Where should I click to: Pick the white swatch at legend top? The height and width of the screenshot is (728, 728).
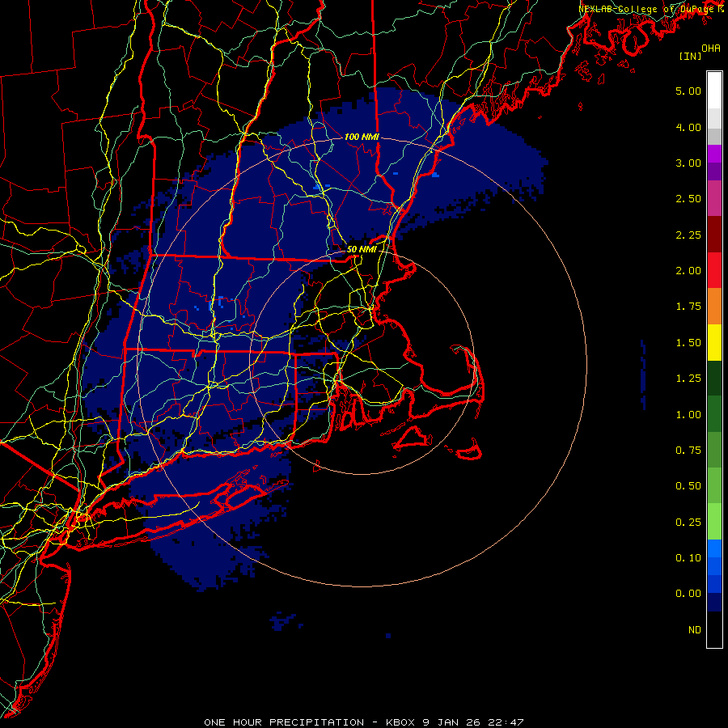pyautogui.click(x=714, y=90)
